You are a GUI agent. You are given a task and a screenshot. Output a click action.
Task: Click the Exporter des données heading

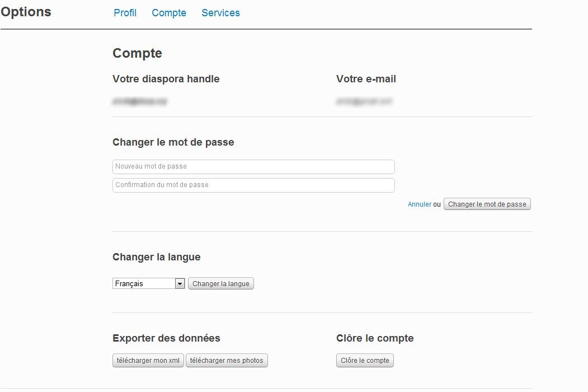click(x=166, y=338)
